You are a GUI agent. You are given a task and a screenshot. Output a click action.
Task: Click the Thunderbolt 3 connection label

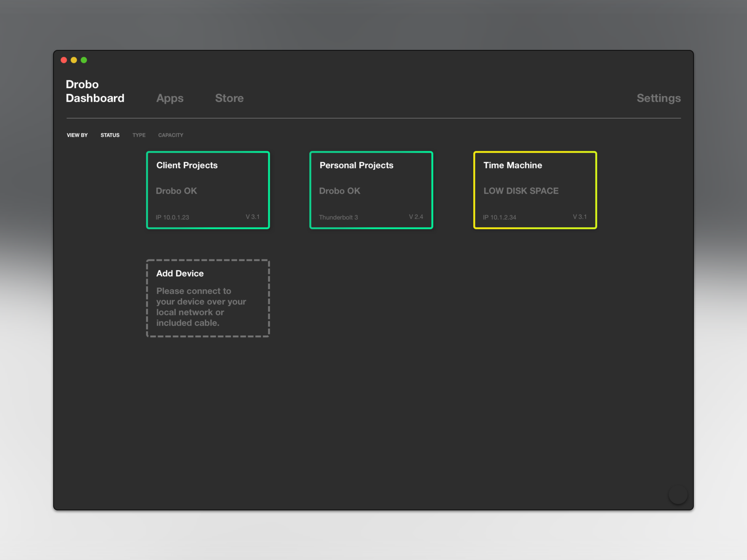[338, 217]
